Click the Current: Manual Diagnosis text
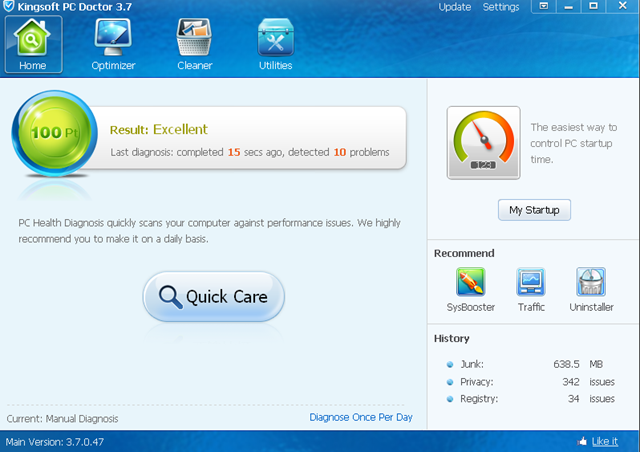Screen dimensions: 640x452 tap(62, 419)
